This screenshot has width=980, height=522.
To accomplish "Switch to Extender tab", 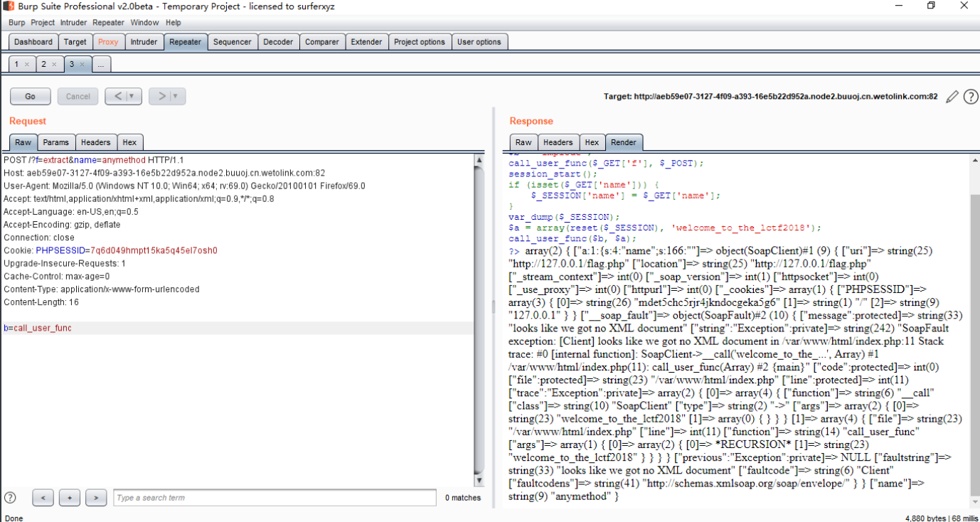I will coord(366,42).
